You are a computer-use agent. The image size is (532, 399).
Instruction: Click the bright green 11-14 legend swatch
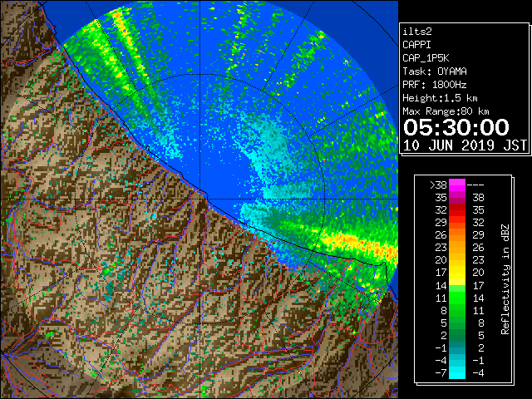coord(457,298)
